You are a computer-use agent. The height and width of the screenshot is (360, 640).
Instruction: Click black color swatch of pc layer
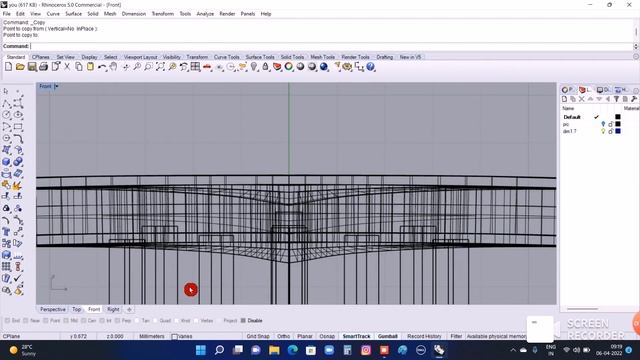[x=618, y=124]
